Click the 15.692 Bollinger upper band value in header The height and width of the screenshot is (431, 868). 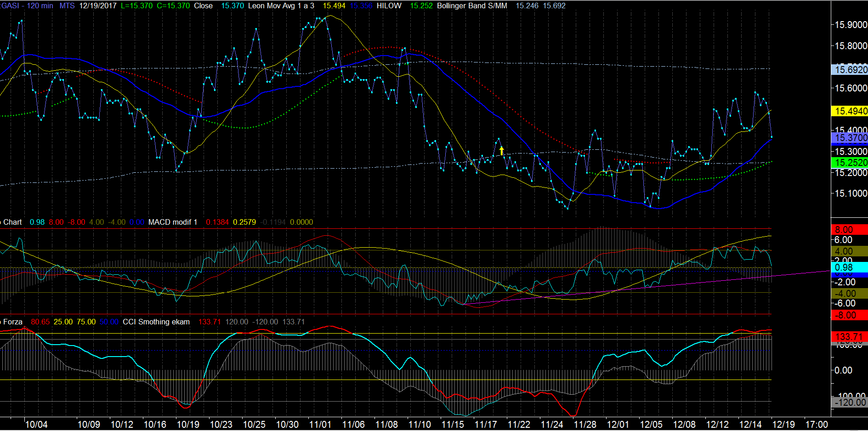554,6
